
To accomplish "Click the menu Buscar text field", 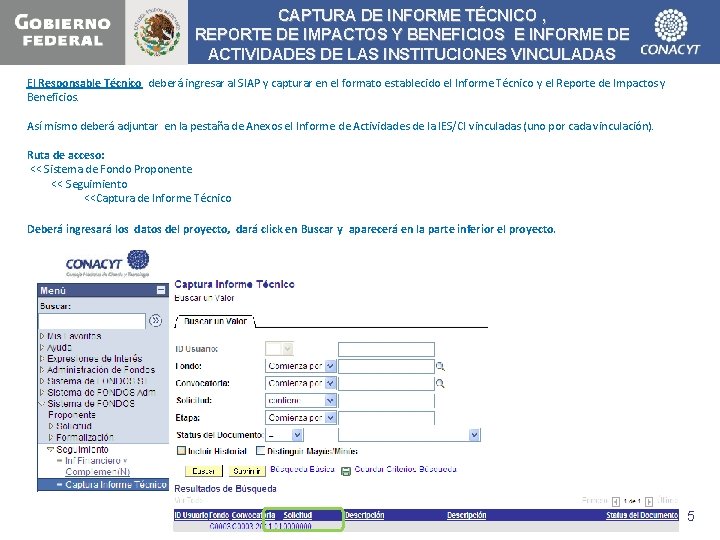I will pyautogui.click(x=92, y=321).
